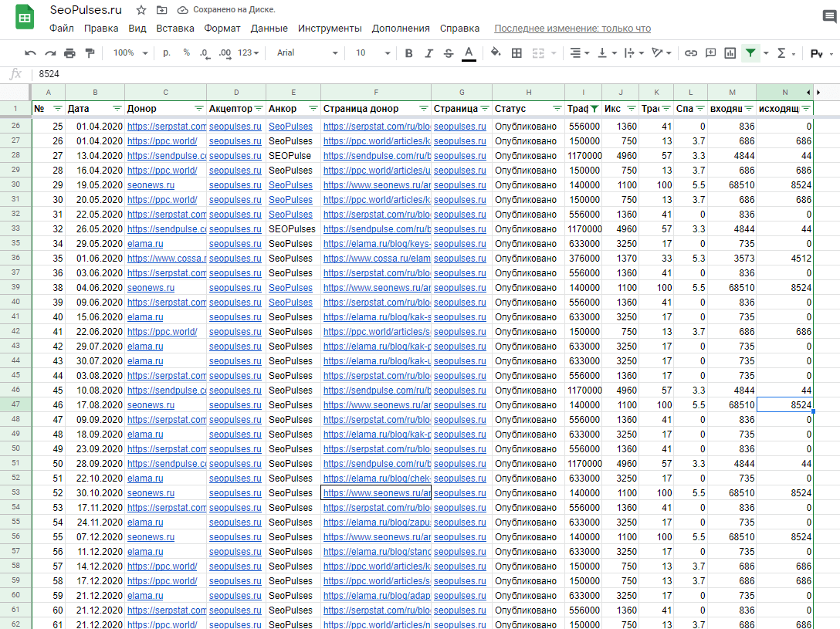
Task: Click the insert chart icon
Action: pos(730,53)
